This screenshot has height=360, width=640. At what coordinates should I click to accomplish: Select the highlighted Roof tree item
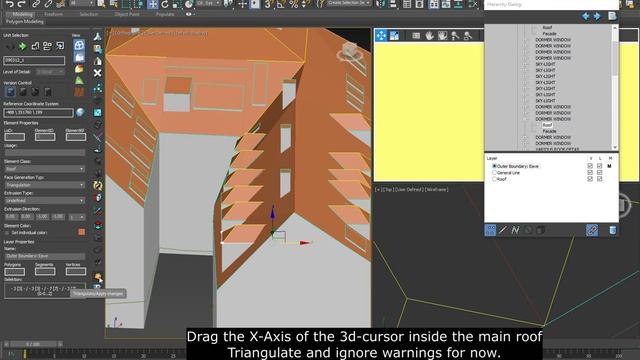[547, 125]
